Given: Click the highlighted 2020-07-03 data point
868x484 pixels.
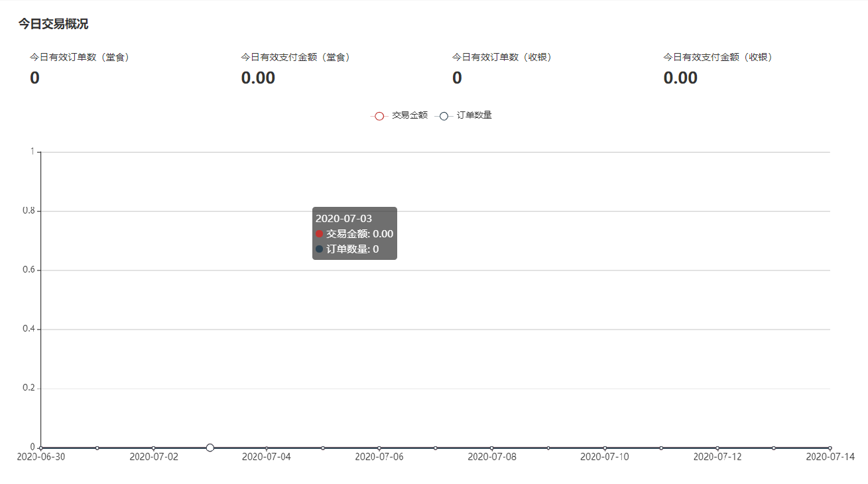Looking at the screenshot, I should tap(210, 448).
